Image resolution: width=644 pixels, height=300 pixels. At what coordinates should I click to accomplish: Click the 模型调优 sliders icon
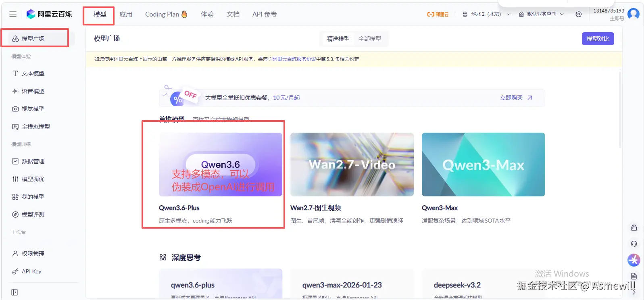(x=15, y=179)
